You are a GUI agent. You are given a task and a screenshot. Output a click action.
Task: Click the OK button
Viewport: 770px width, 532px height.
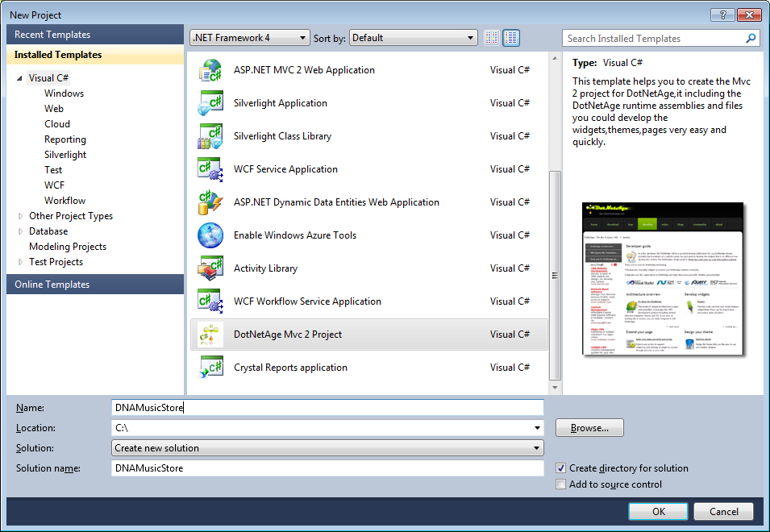click(x=658, y=511)
